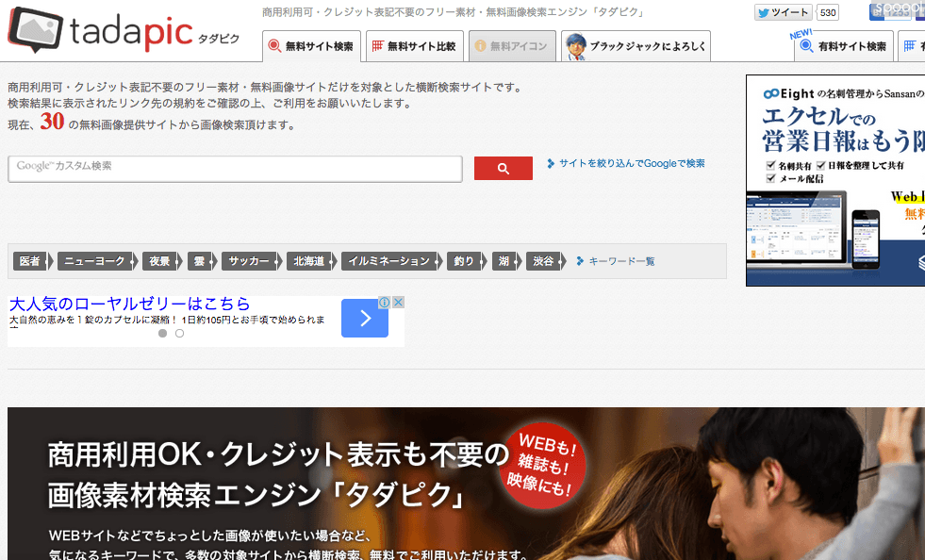Viewport: 925px width, 560px height.
Task: Open the 無料アイコン tab
Action: pyautogui.click(x=512, y=46)
